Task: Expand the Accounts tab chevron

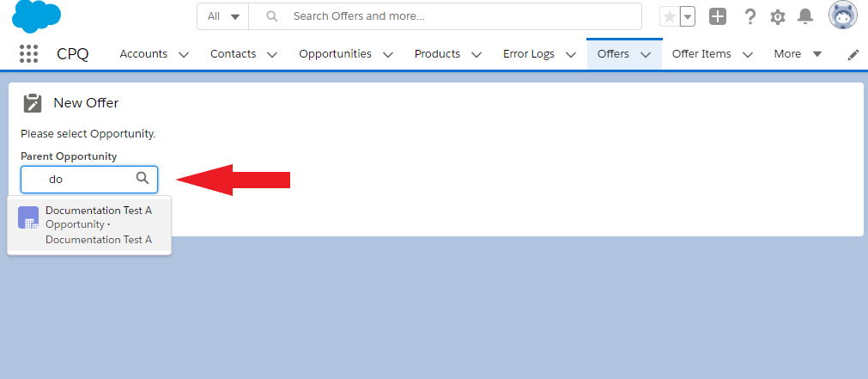Action: click(184, 54)
